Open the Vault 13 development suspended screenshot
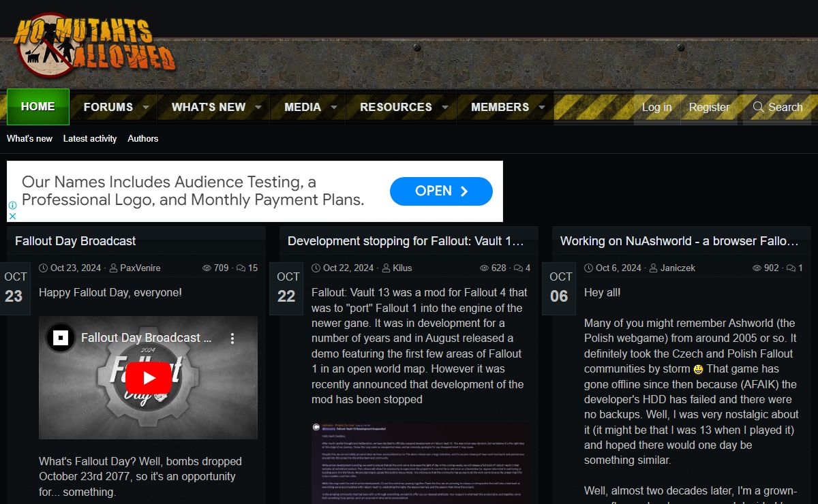This screenshot has width=818, height=504. point(421,462)
